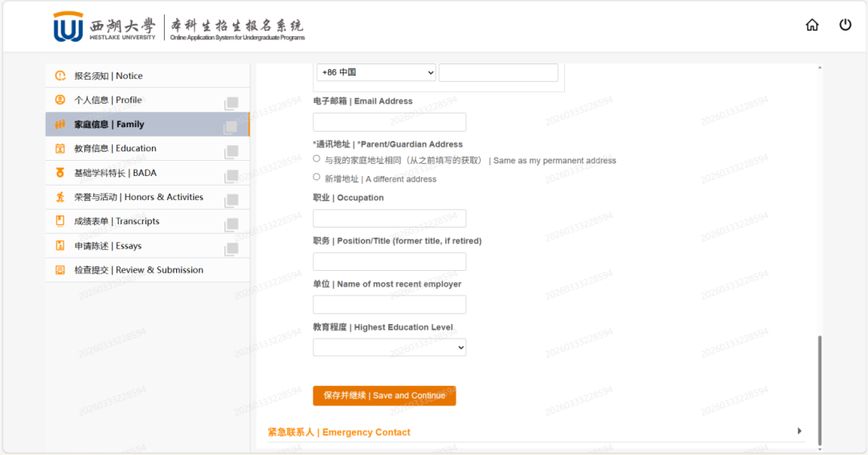Click the Notice exclamation icon
Screen dimensions: 868x455
60,76
